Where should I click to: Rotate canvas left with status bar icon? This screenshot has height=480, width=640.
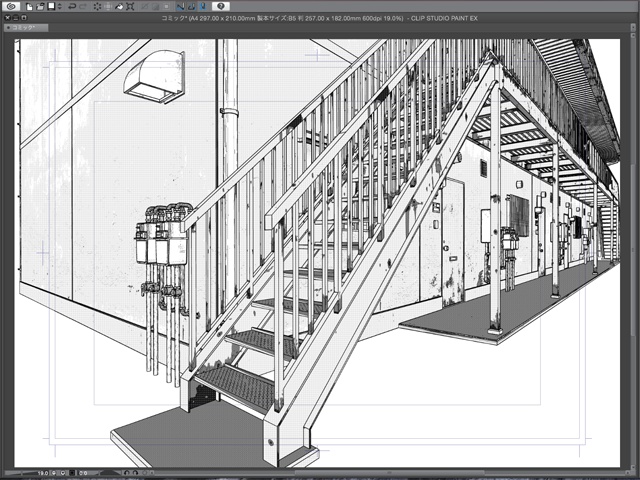pos(127,473)
